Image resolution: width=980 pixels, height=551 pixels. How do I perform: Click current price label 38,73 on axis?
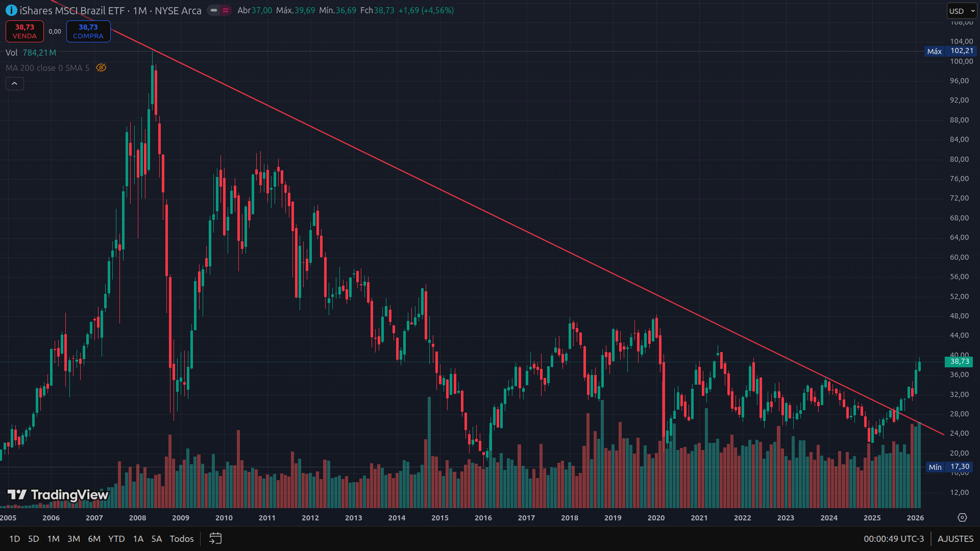tap(959, 362)
